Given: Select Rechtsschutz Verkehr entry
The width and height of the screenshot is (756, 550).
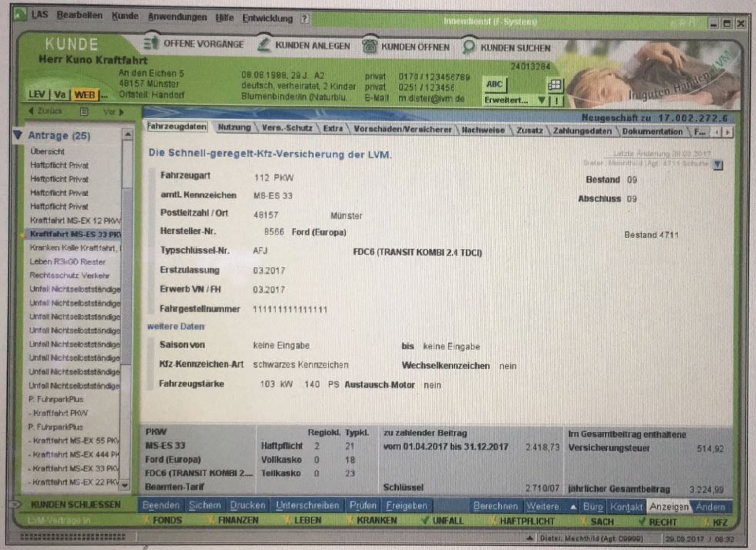Looking at the screenshot, I should pyautogui.click(x=70, y=275).
